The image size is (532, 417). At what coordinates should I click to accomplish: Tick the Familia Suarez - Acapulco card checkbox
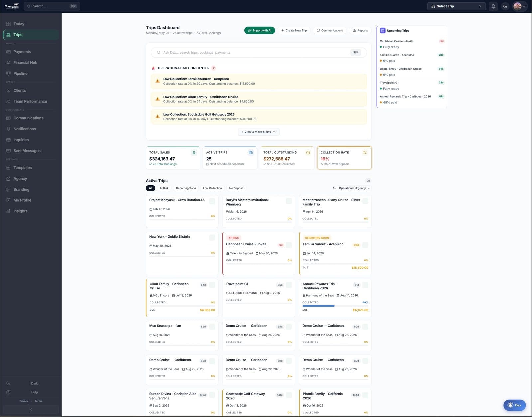tap(365, 245)
